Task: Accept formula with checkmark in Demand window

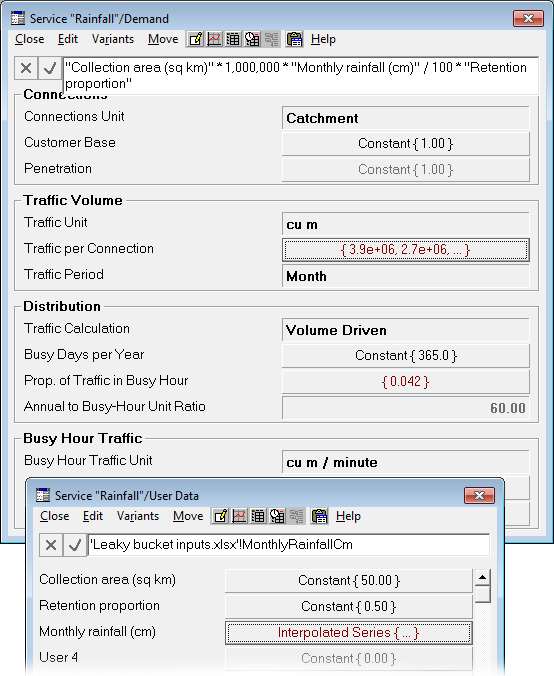Action: [x=50, y=68]
